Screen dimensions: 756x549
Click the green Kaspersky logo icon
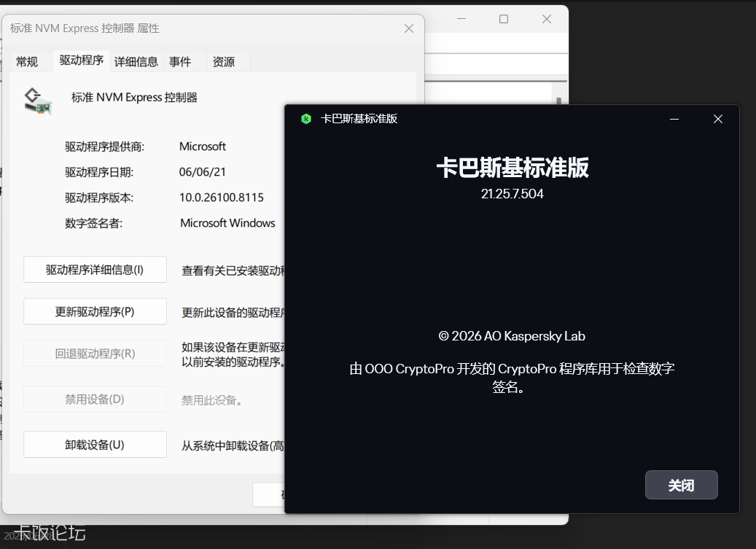pyautogui.click(x=306, y=119)
